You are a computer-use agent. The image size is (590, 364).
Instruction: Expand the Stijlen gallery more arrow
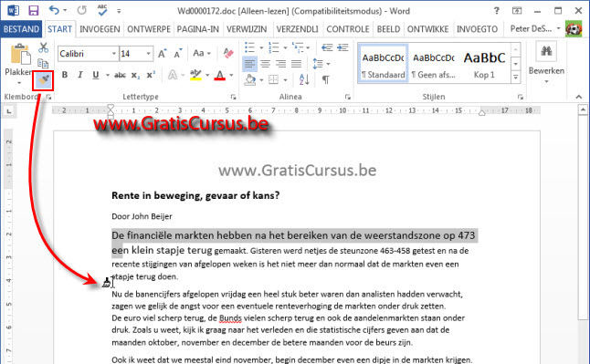(x=515, y=77)
